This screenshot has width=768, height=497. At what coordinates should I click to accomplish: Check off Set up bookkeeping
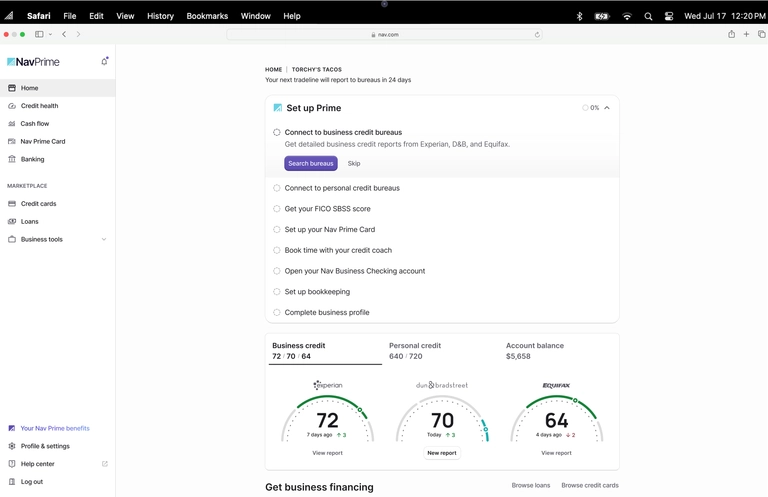pyautogui.click(x=277, y=291)
